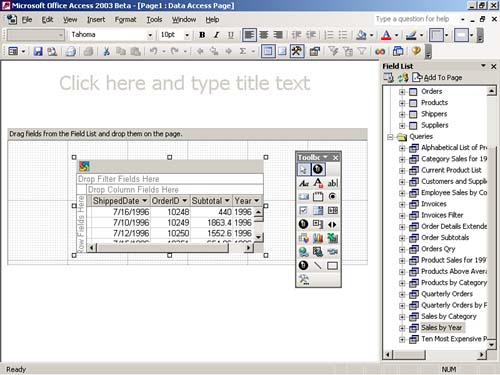Click Add To Page button
Screen dimensions: 500x375
(437, 78)
